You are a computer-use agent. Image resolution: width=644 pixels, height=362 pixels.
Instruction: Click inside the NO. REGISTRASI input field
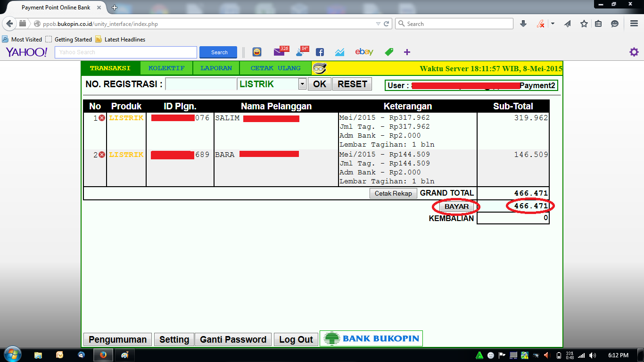tap(200, 83)
